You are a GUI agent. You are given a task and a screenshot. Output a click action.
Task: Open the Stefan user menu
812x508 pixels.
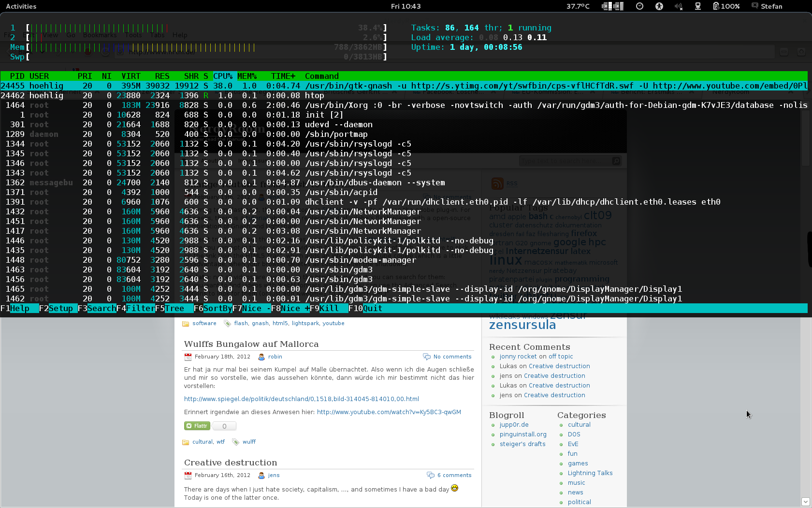click(767, 6)
